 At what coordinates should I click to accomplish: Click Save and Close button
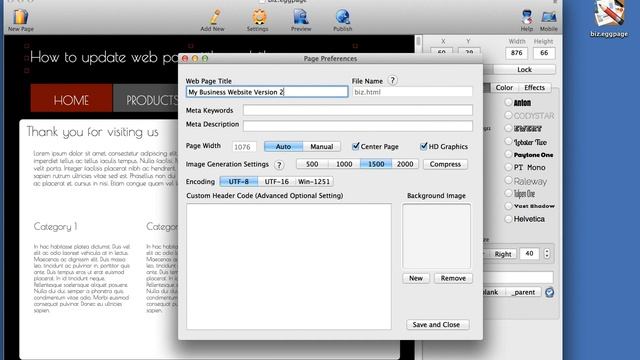(438, 324)
